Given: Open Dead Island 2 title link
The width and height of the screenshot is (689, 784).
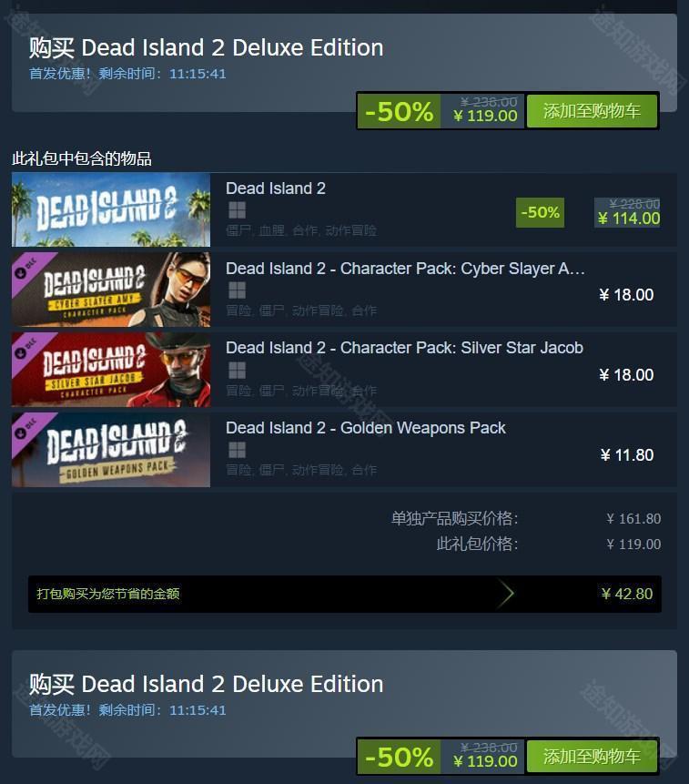Looking at the screenshot, I should click(276, 188).
